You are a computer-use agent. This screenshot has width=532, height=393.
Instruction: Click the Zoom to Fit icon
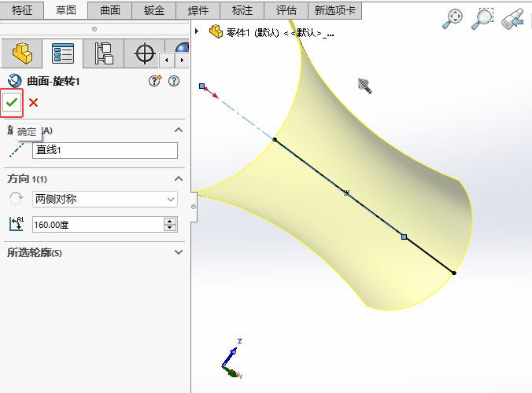(x=453, y=19)
